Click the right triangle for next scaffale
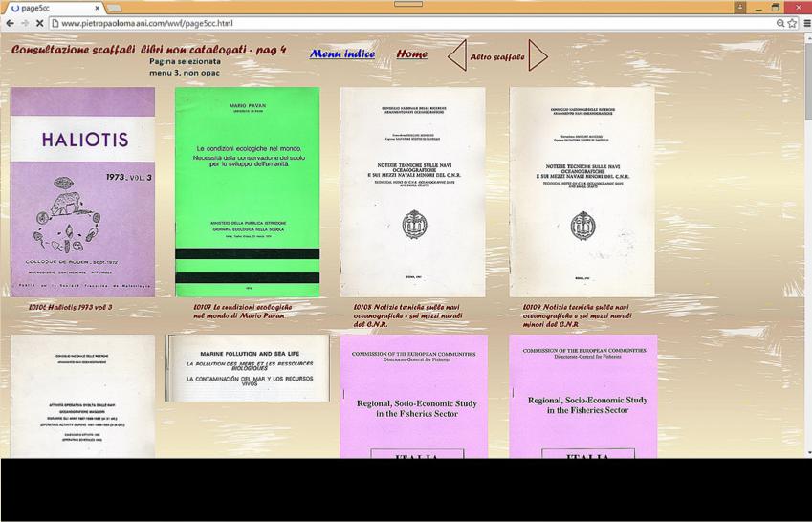 point(538,54)
